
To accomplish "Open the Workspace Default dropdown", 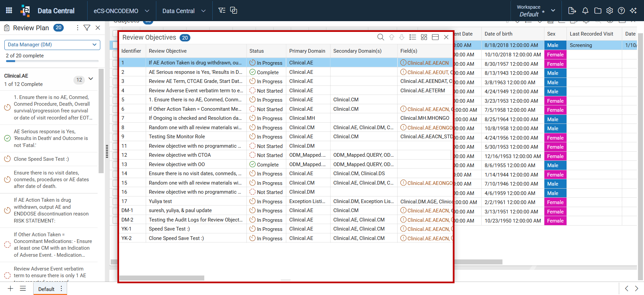I will [x=536, y=11].
